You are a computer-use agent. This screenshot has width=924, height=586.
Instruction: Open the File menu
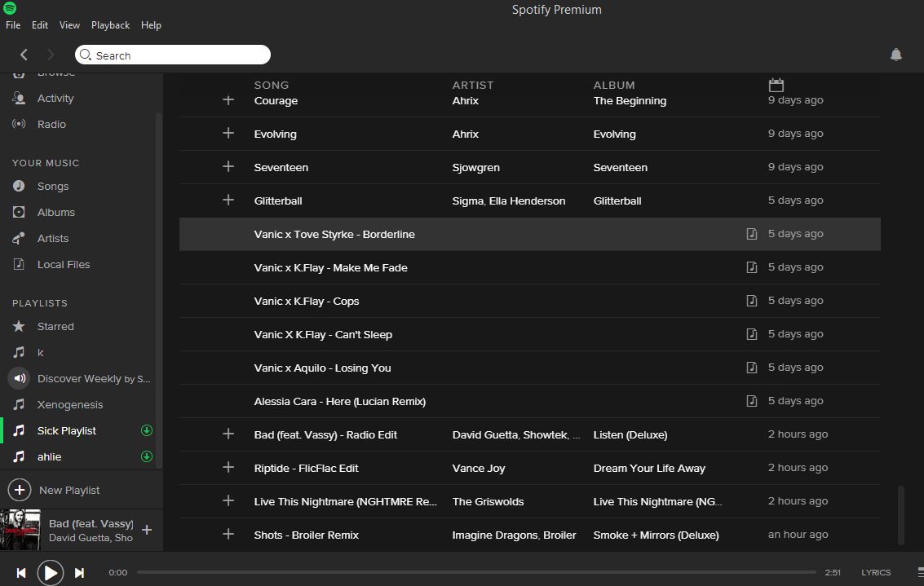pyautogui.click(x=13, y=25)
